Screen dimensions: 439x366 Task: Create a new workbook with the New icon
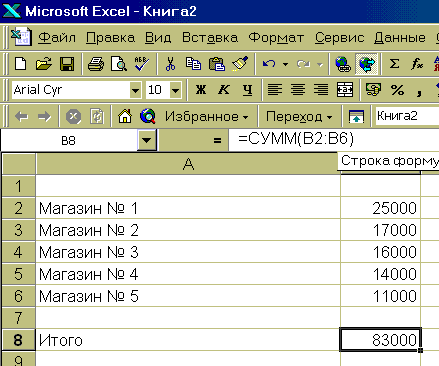point(21,63)
